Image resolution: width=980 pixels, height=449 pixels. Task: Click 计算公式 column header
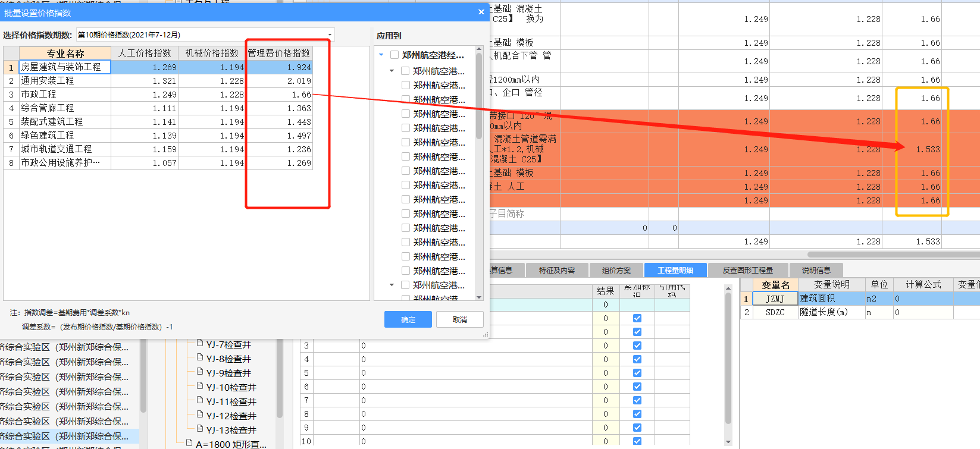coord(923,285)
